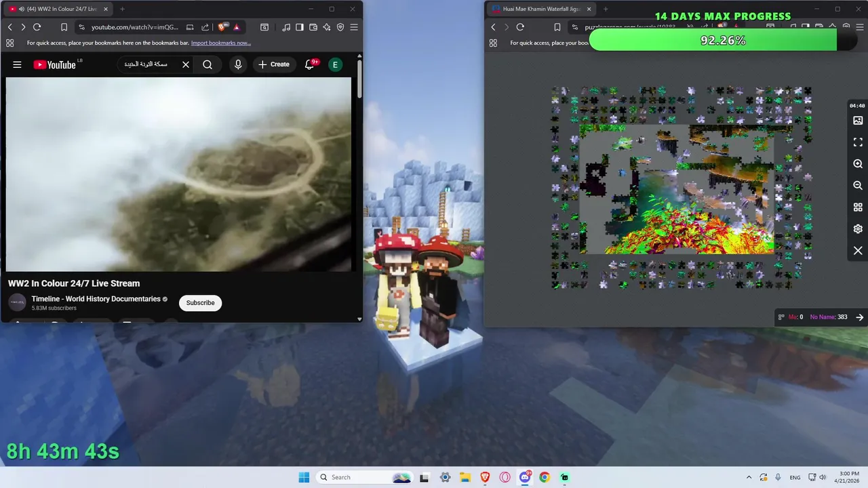Subscribe to Timeline World History Documentaries
This screenshot has height=488, width=868.
200,303
